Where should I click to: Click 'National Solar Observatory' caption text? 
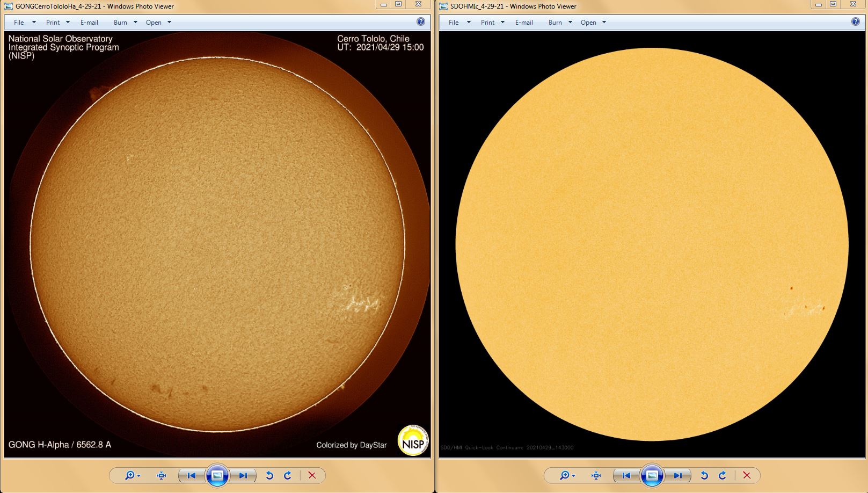click(x=61, y=39)
